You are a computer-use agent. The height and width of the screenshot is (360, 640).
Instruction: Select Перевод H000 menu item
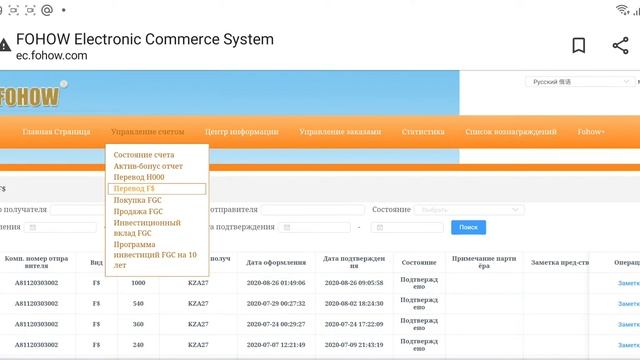139,177
